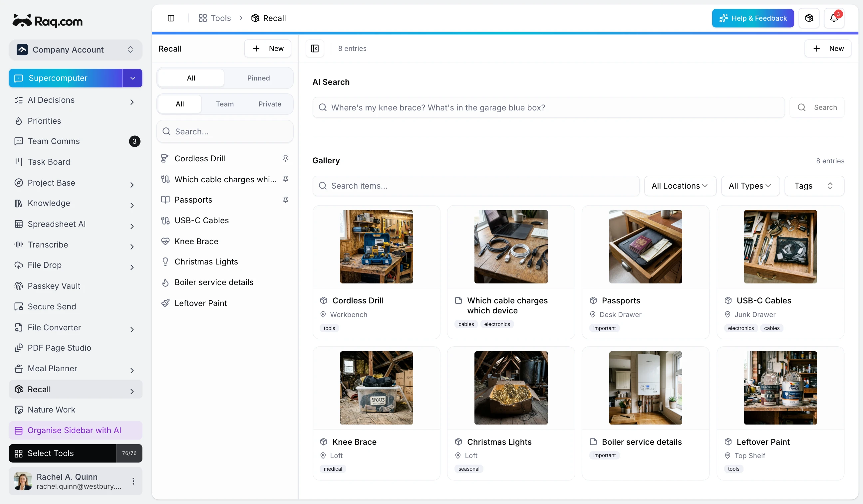
Task: Click New in the Recall list panel
Action: (x=267, y=49)
